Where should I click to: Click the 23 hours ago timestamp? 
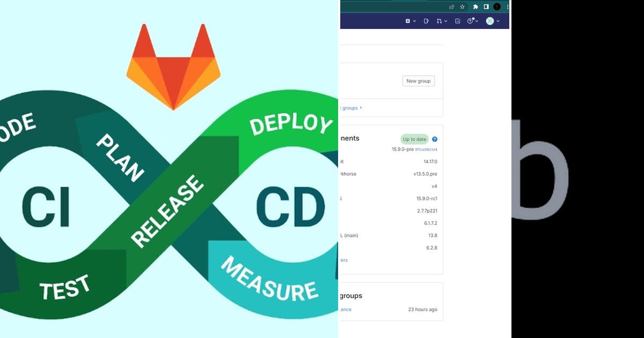pos(422,310)
